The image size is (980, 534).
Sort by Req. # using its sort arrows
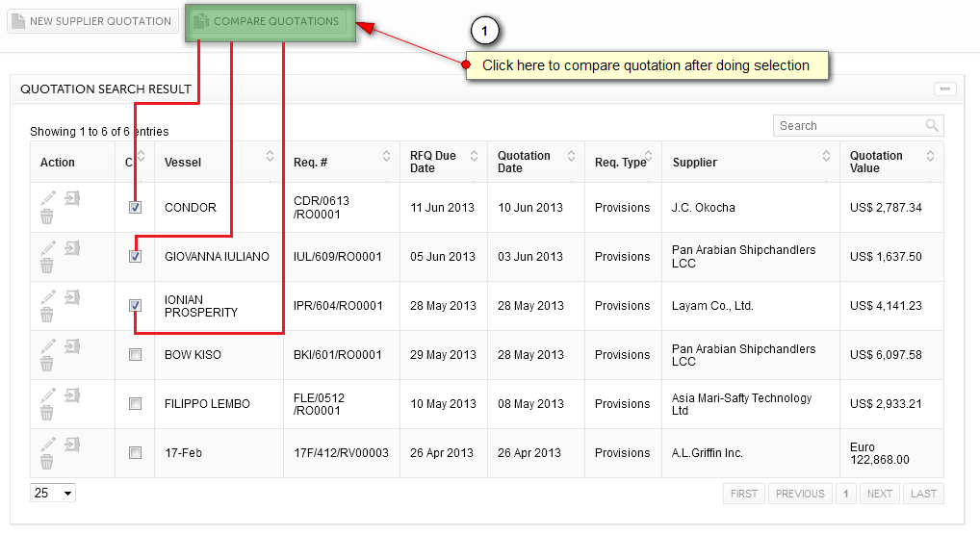pyautogui.click(x=386, y=156)
